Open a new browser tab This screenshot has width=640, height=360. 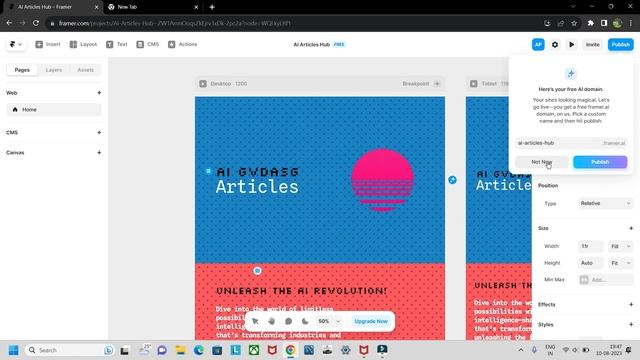pos(212,7)
